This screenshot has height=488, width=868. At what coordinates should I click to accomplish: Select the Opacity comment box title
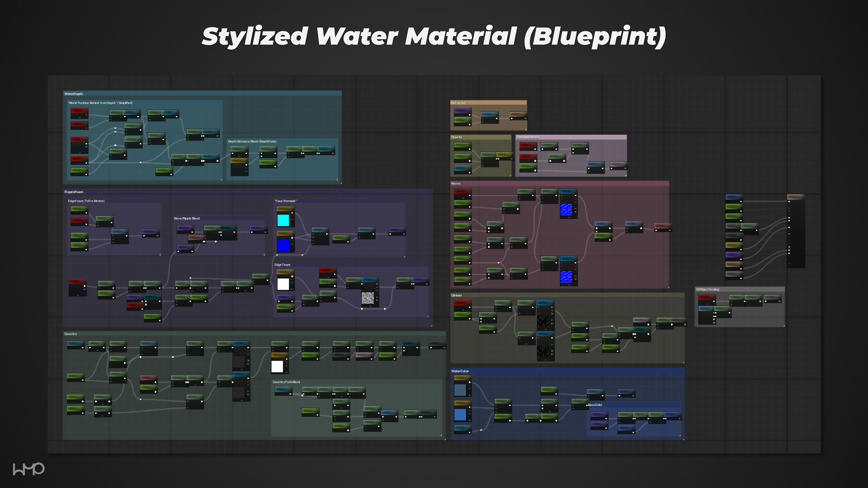457,137
